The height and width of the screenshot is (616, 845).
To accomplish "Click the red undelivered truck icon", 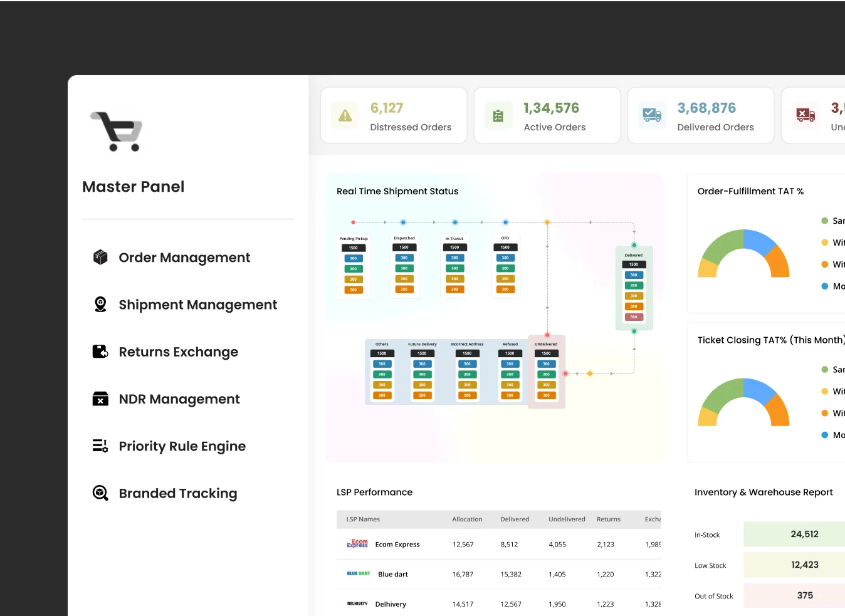I will [x=806, y=115].
